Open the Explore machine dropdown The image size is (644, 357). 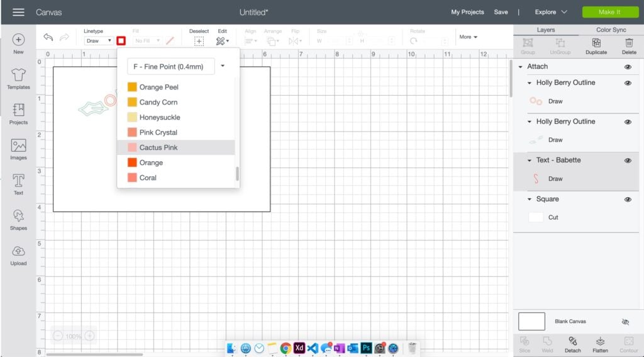551,12
